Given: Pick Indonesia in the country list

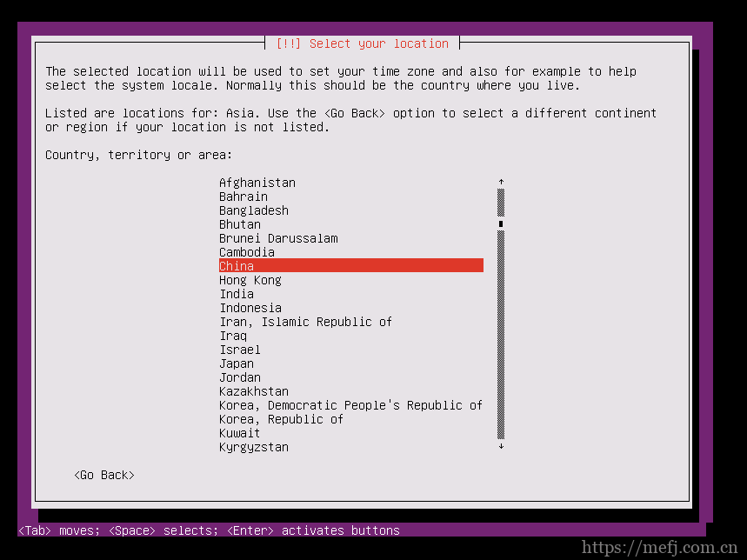Looking at the screenshot, I should [250, 308].
